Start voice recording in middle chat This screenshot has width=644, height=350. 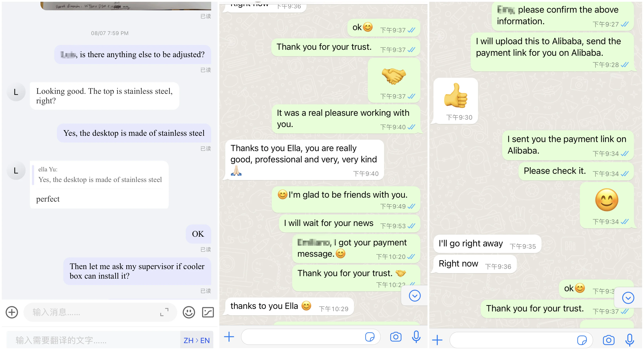[416, 337]
